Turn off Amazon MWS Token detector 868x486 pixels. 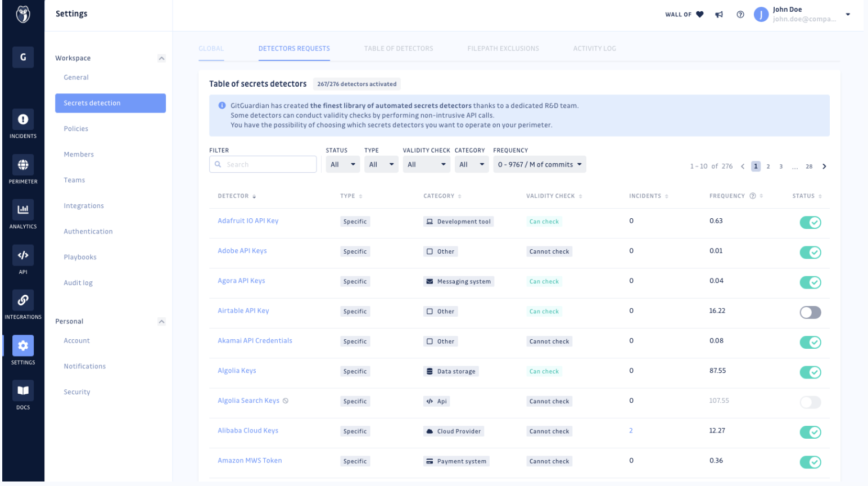pyautogui.click(x=811, y=462)
